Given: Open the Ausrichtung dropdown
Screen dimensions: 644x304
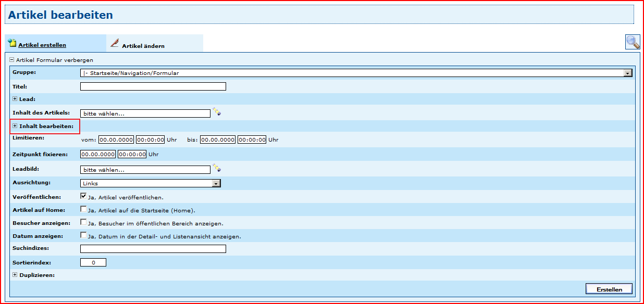Looking at the screenshot, I should (x=216, y=183).
